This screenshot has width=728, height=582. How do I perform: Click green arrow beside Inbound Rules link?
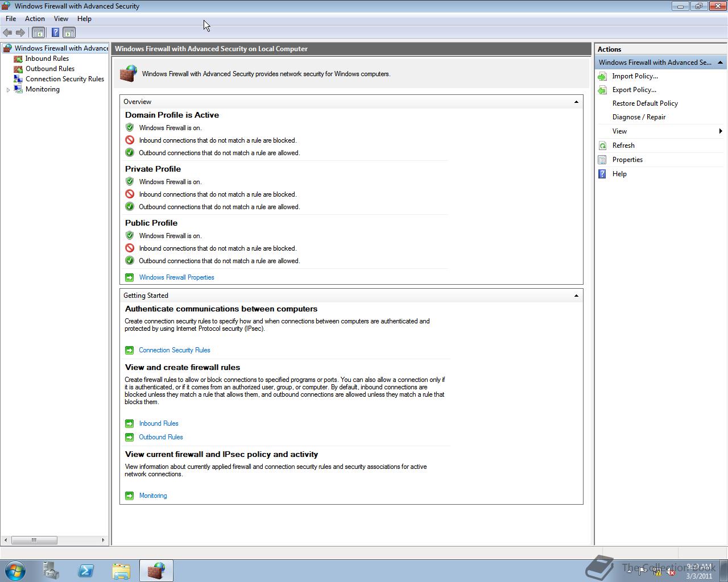129,423
